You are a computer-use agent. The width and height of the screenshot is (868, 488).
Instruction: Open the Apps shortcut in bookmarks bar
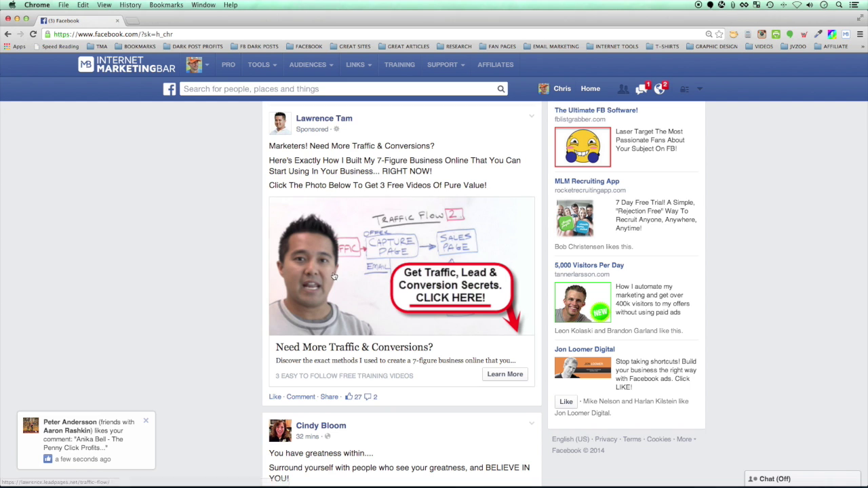tap(15, 47)
